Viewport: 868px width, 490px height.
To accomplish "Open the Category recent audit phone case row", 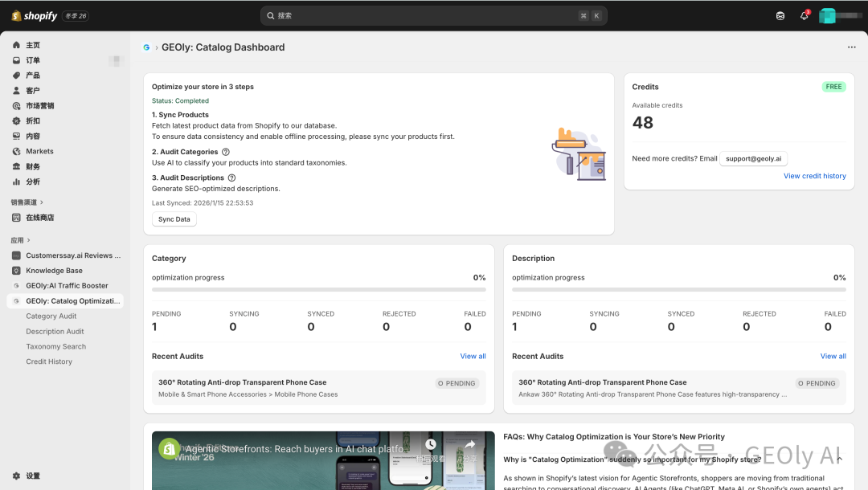I will tap(319, 388).
